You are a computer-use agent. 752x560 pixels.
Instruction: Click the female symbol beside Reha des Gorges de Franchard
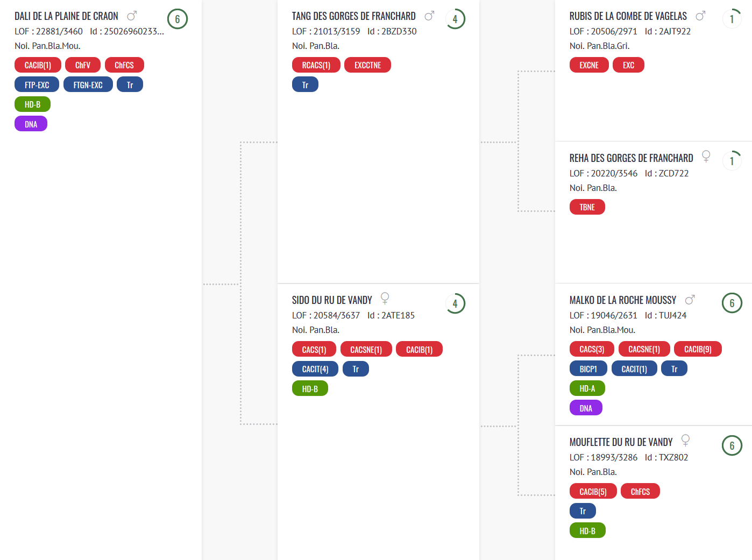(x=706, y=157)
